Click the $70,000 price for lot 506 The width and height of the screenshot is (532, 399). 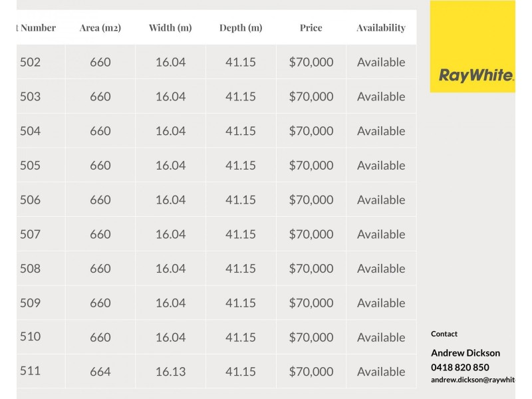coord(311,200)
